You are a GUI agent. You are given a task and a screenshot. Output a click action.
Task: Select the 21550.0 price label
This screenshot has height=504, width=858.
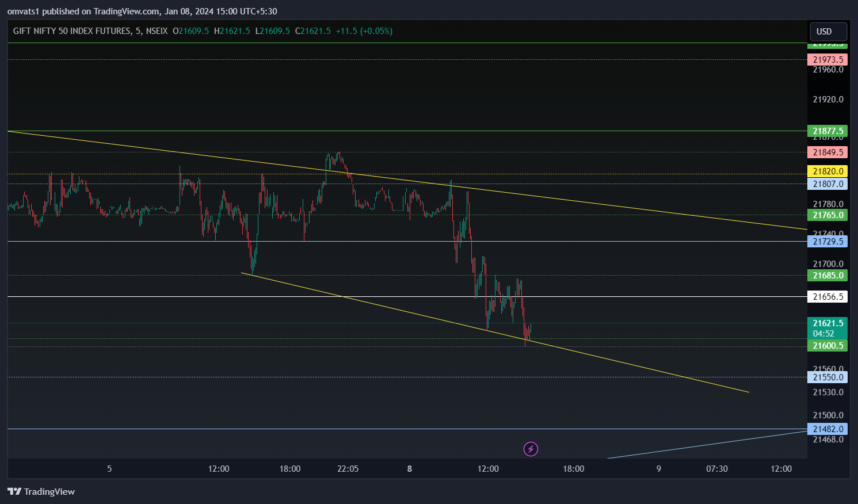[828, 377]
